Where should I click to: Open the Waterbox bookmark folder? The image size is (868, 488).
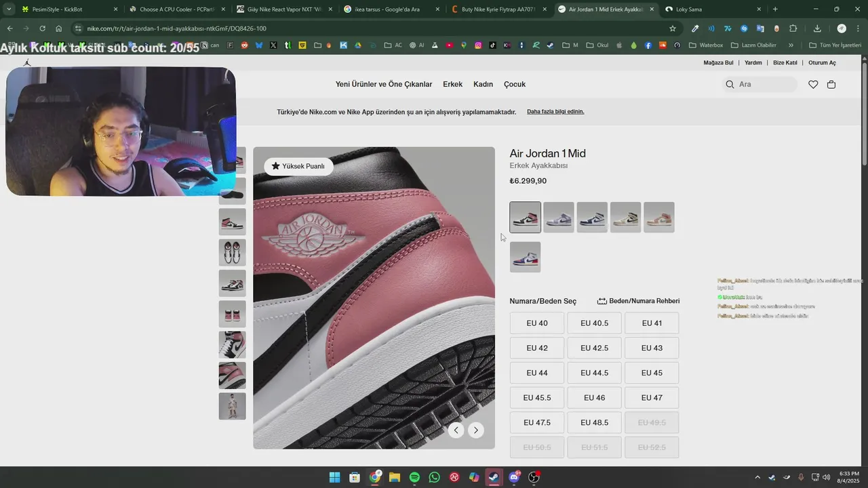[x=706, y=45]
